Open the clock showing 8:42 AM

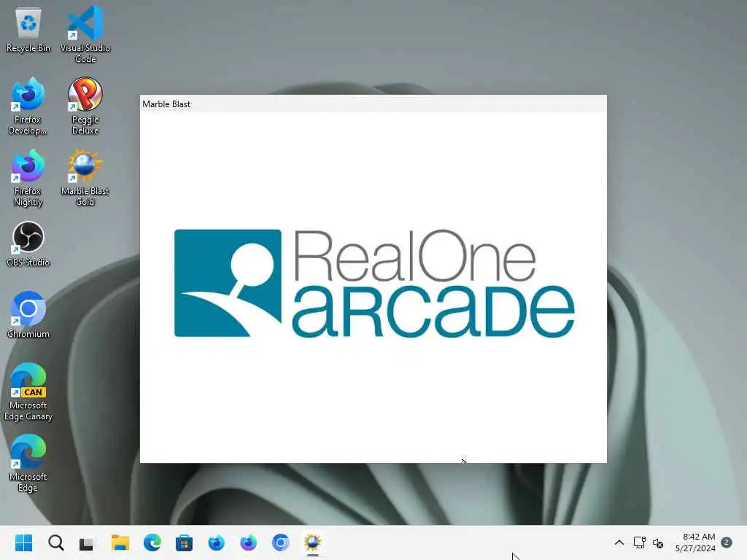pos(695,542)
